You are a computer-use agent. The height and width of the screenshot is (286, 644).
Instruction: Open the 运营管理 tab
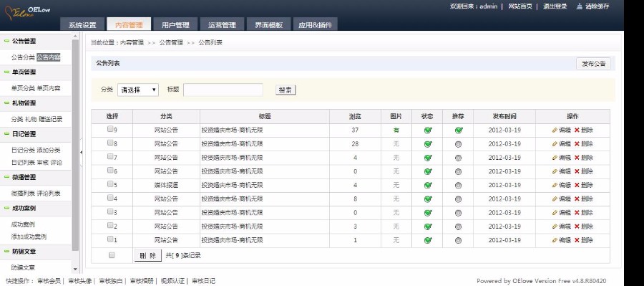tap(223, 24)
